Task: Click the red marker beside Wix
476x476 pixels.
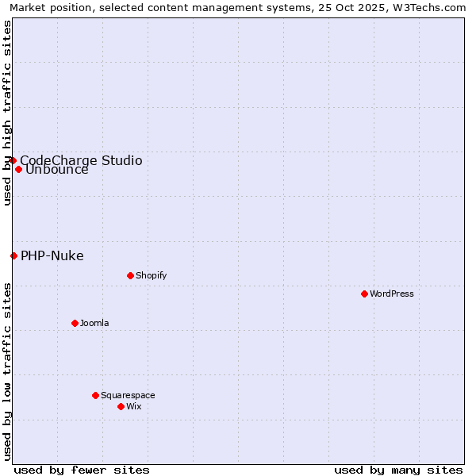Action: click(121, 406)
